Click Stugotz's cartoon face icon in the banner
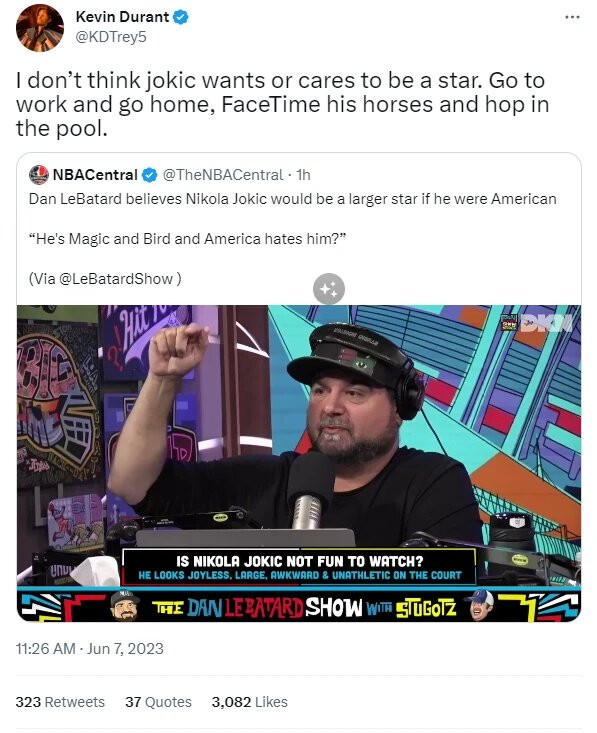Image resolution: width=597 pixels, height=733 pixels. coord(480,605)
